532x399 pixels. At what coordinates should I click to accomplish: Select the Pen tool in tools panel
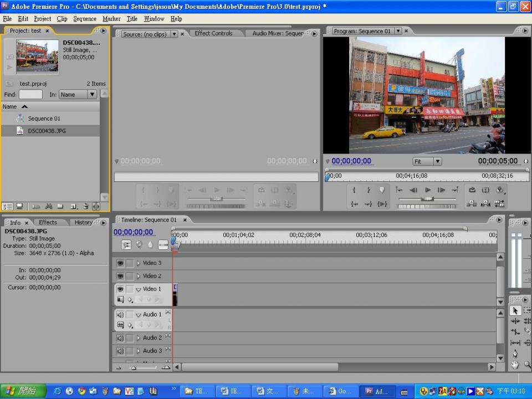(515, 353)
